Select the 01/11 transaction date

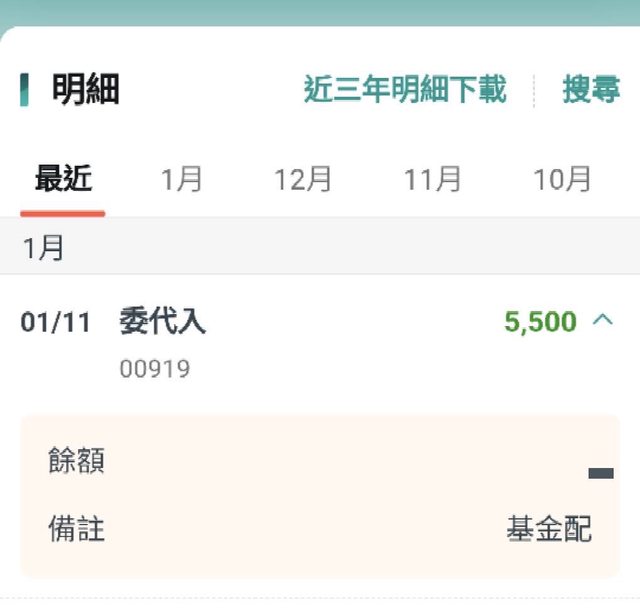coord(56,322)
